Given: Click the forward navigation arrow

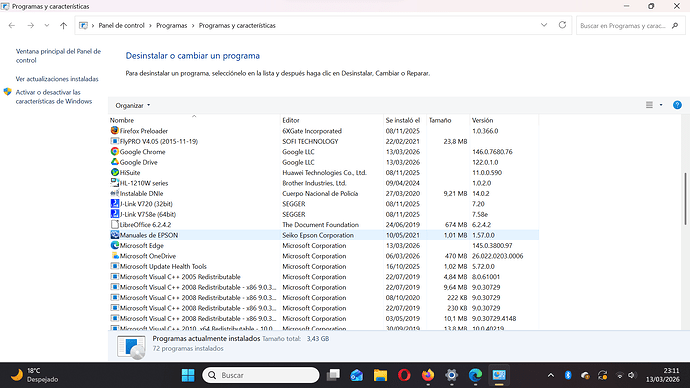Looking at the screenshot, I should pos(30,26).
